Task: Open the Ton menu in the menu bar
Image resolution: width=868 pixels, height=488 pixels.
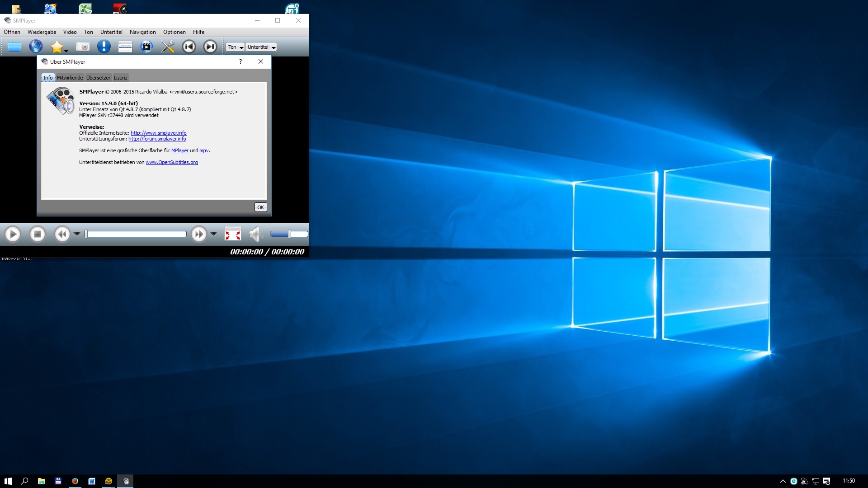Action: [89, 32]
